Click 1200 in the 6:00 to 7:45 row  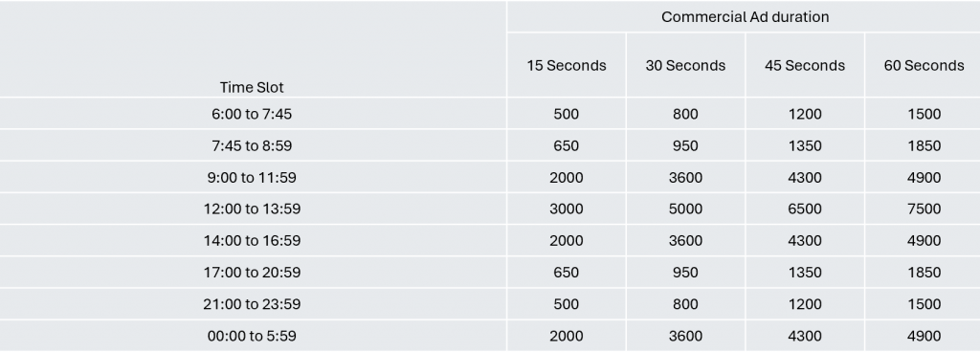click(x=805, y=114)
